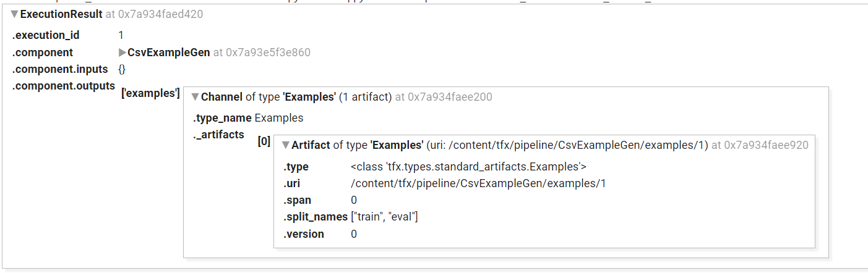Click the [0] artifact index label
This screenshot has width=868, height=273.
[x=264, y=141]
